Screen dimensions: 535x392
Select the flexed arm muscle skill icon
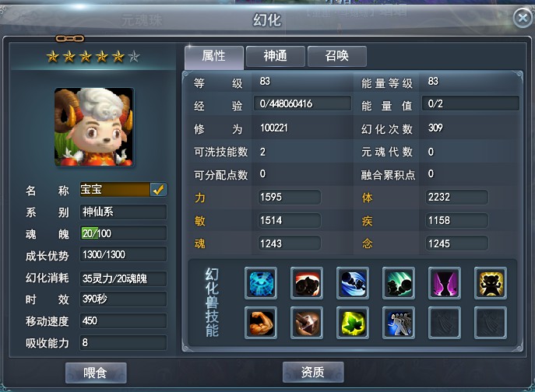pyautogui.click(x=261, y=323)
